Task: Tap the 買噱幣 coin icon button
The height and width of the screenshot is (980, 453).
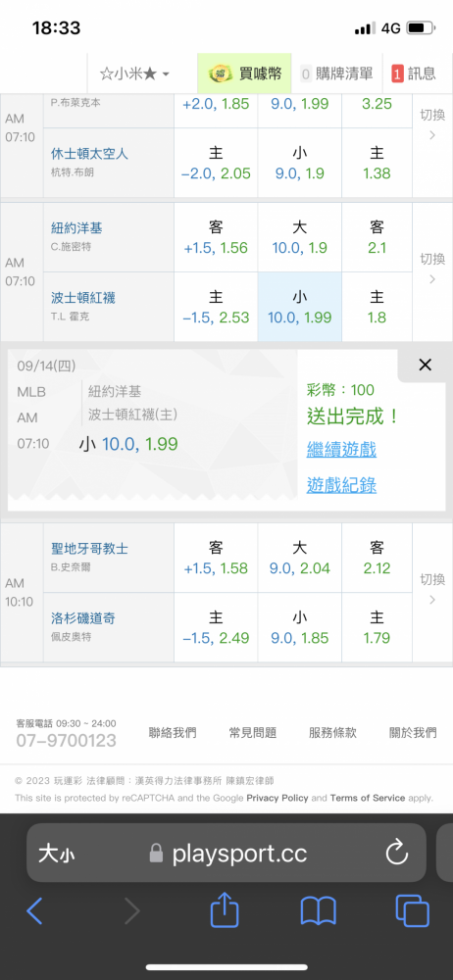Action: pos(245,73)
